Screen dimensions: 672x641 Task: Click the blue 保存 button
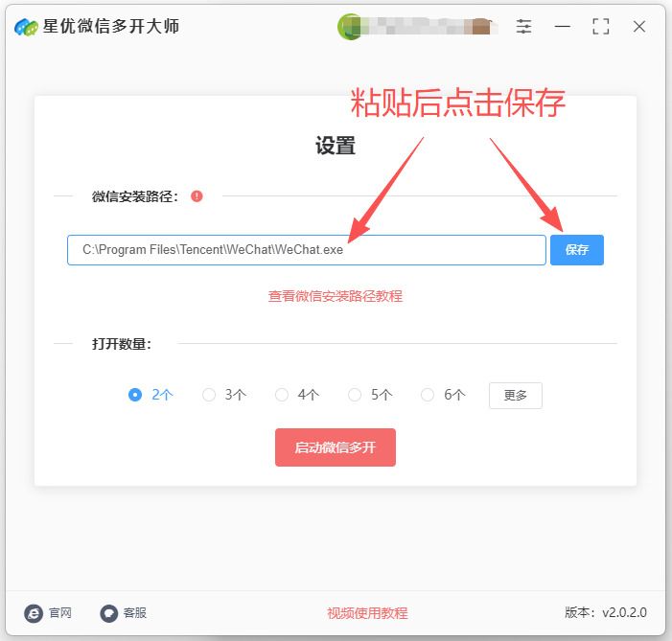click(577, 250)
